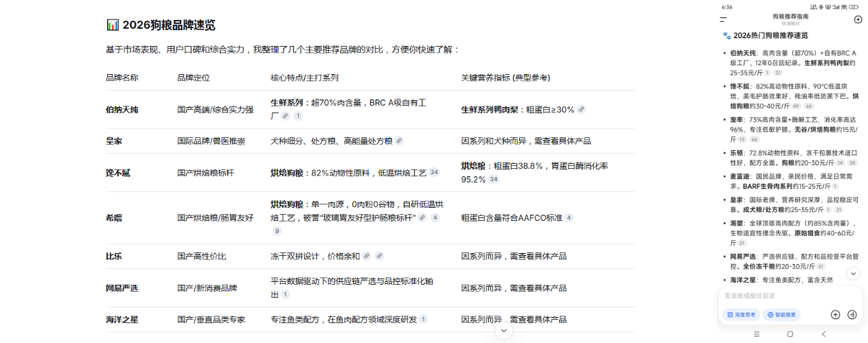Tap the Android recent apps button
The height and width of the screenshot is (343, 868).
[757, 333]
